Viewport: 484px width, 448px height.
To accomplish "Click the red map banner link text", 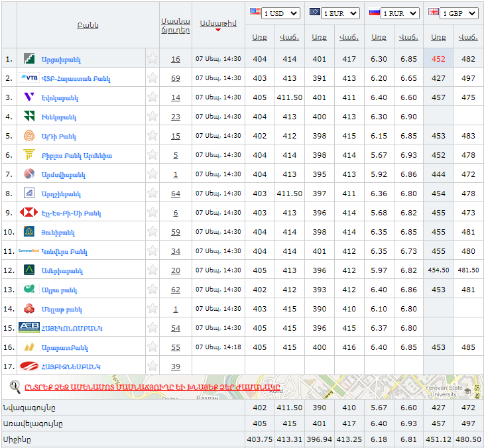I will 152,387.
